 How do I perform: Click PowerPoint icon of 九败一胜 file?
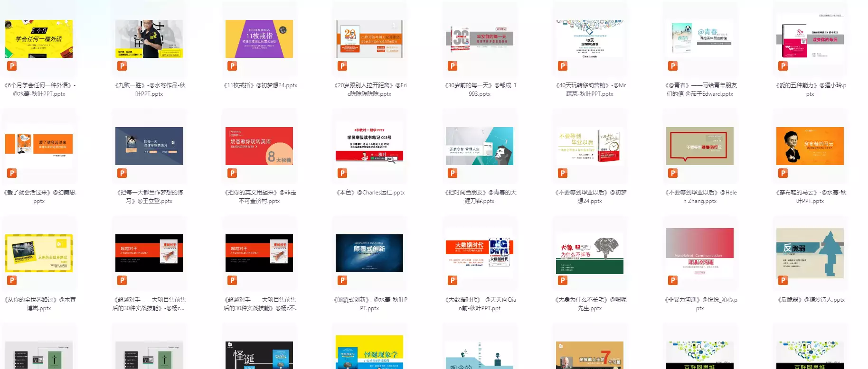click(122, 66)
